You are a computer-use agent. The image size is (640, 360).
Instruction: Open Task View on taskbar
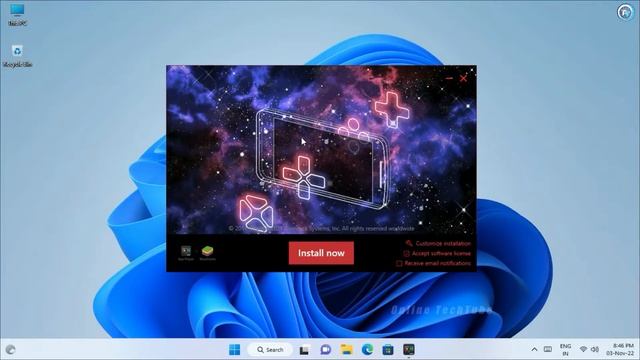(304, 350)
